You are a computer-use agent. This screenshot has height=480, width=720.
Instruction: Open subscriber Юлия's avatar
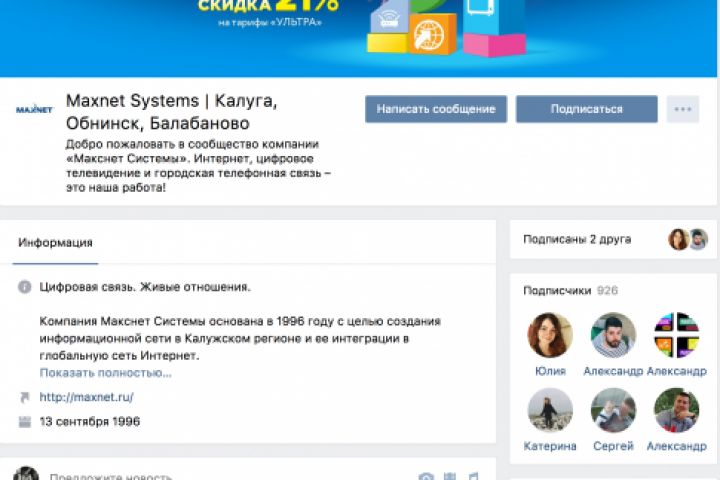(550, 335)
